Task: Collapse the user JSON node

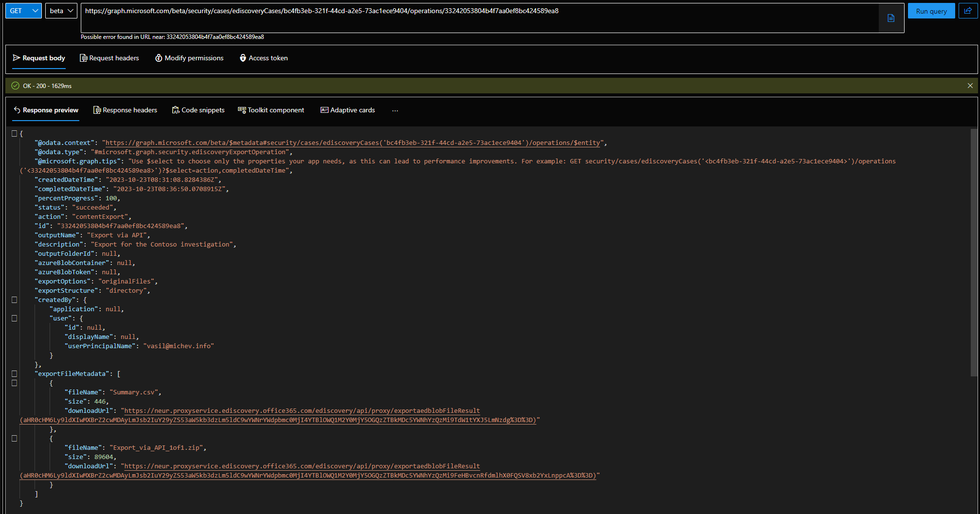Action: coord(14,319)
